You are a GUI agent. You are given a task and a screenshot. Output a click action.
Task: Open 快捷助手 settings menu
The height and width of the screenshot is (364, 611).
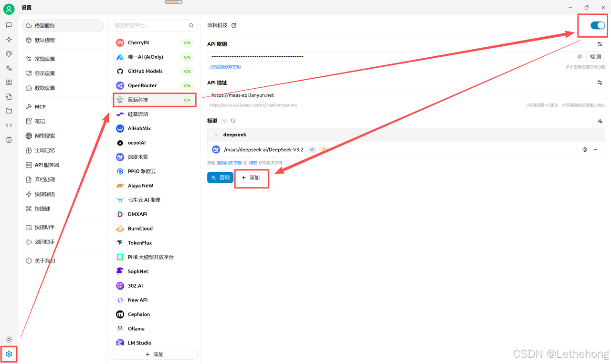pos(63,228)
